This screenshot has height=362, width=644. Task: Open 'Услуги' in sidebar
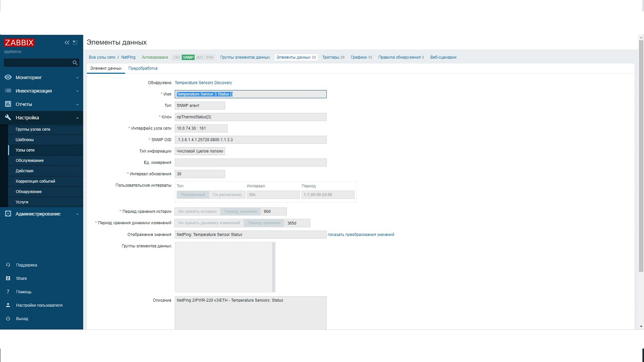click(x=45, y=202)
